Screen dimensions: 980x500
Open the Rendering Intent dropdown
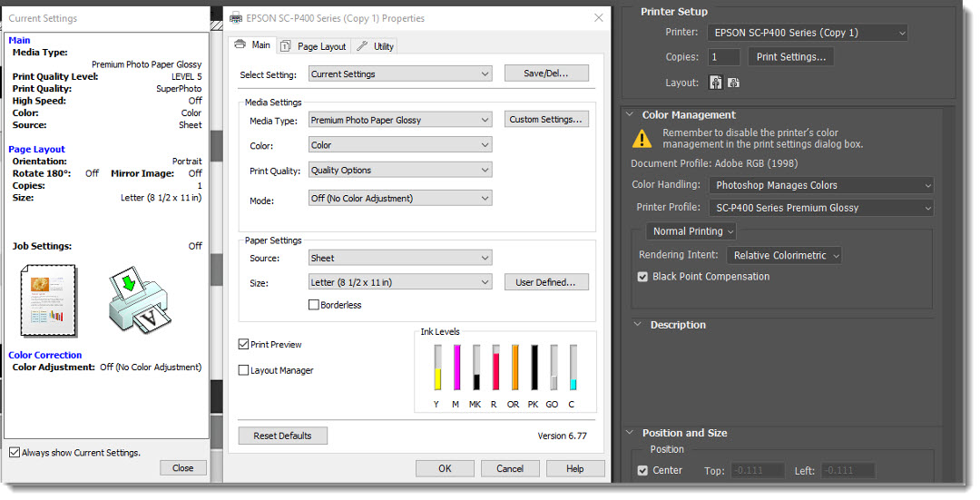(x=785, y=256)
